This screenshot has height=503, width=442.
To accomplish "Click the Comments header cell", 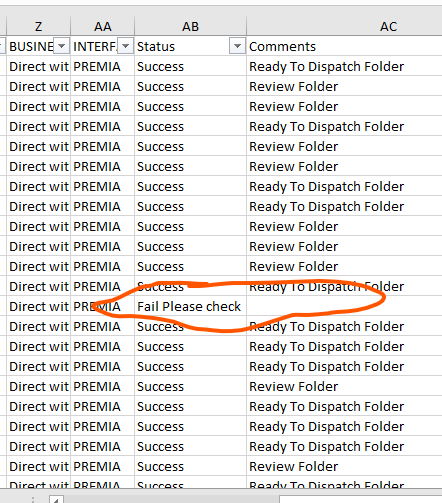I will pos(345,46).
